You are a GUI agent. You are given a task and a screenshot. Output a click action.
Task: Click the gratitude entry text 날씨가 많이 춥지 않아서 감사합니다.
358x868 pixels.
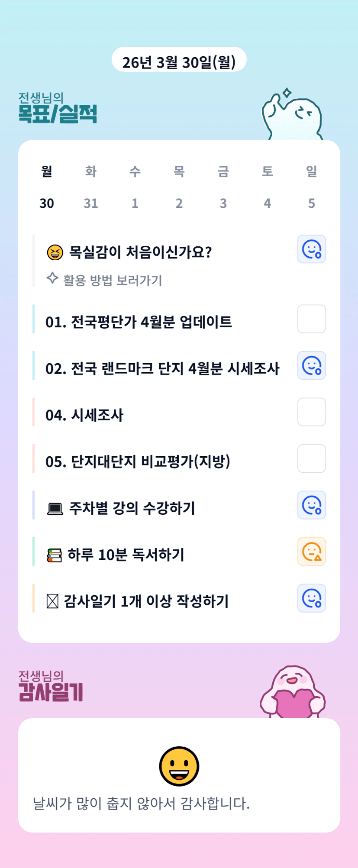(x=142, y=804)
